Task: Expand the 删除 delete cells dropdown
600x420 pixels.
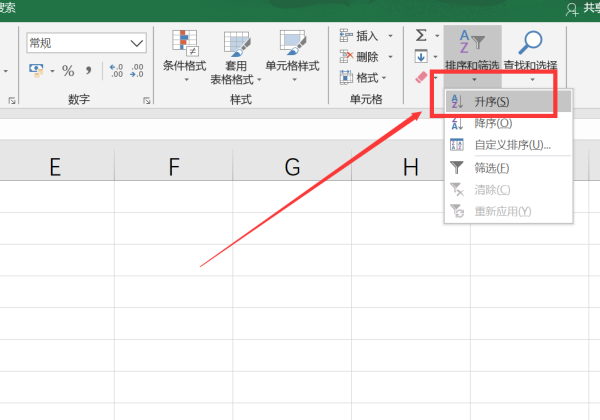Action: (x=388, y=57)
